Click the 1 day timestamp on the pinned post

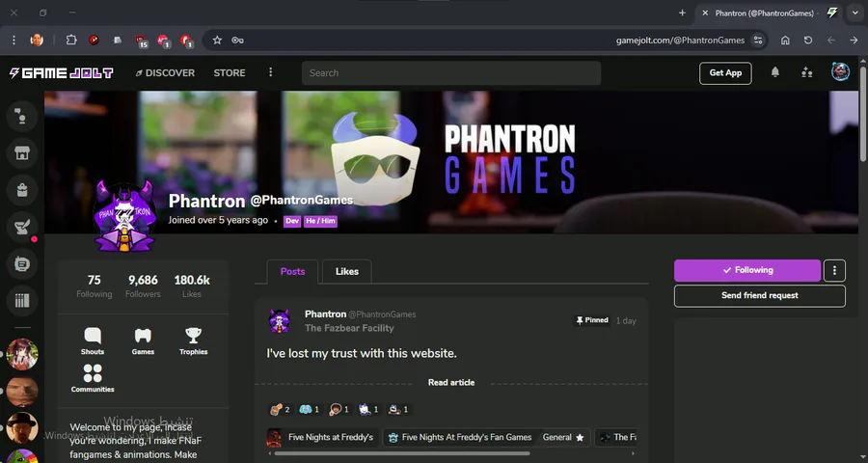tap(626, 320)
